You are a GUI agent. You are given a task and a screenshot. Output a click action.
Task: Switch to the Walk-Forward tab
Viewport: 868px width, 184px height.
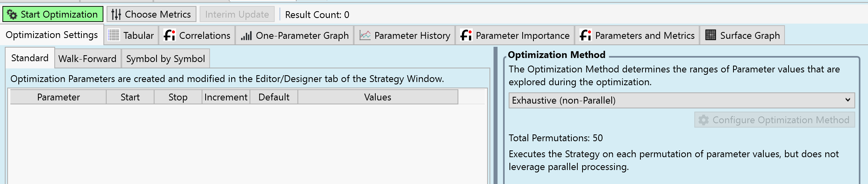(x=87, y=59)
